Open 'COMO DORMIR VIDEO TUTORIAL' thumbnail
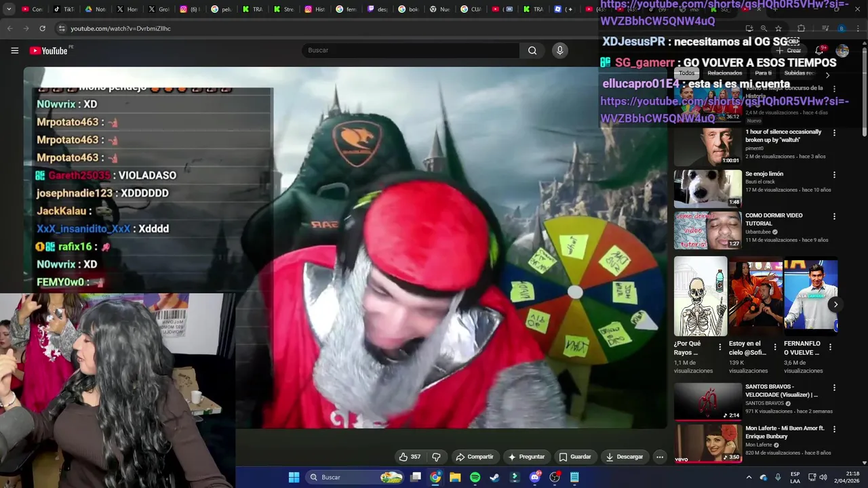 pos(707,230)
